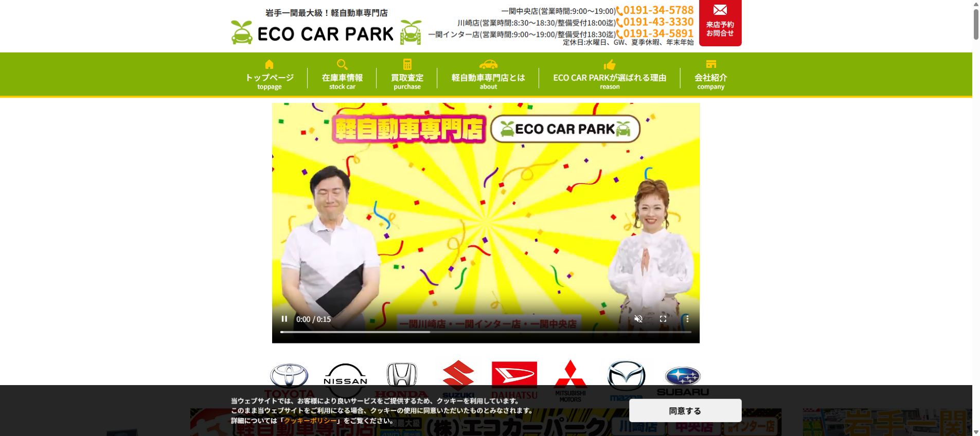
Task: Unmute the video audio
Action: pyautogui.click(x=638, y=319)
